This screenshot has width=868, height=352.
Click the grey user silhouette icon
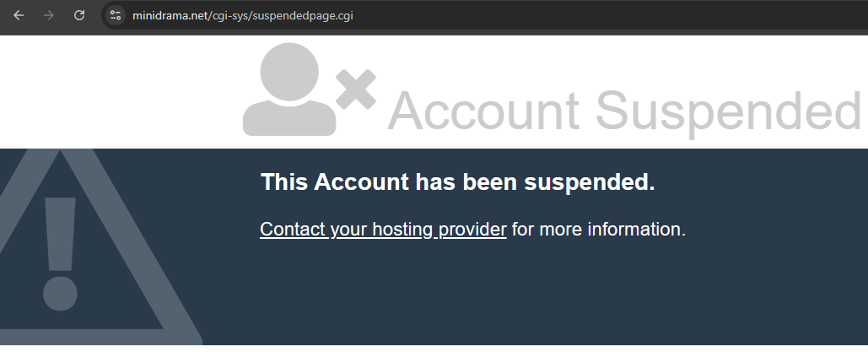[x=289, y=89]
